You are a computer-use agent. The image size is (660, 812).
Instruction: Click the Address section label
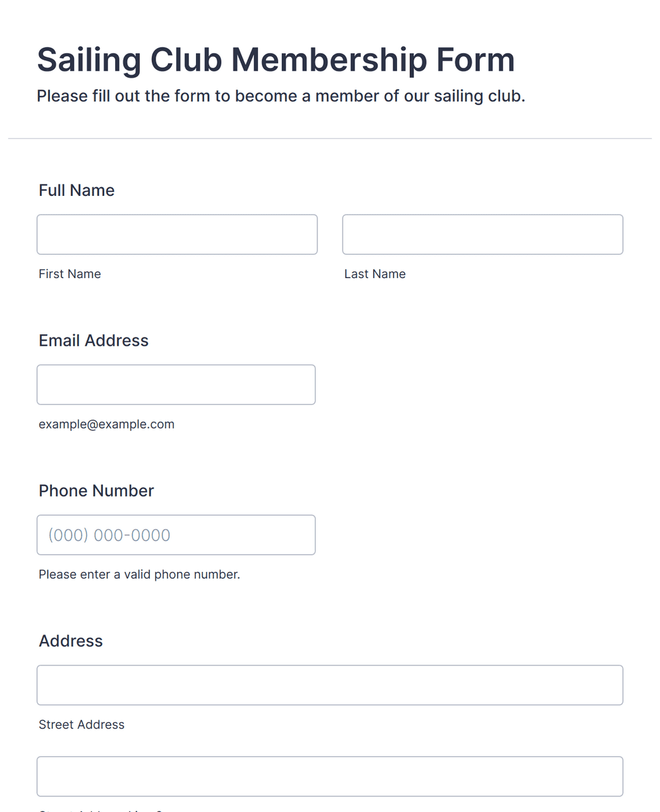[x=71, y=641]
